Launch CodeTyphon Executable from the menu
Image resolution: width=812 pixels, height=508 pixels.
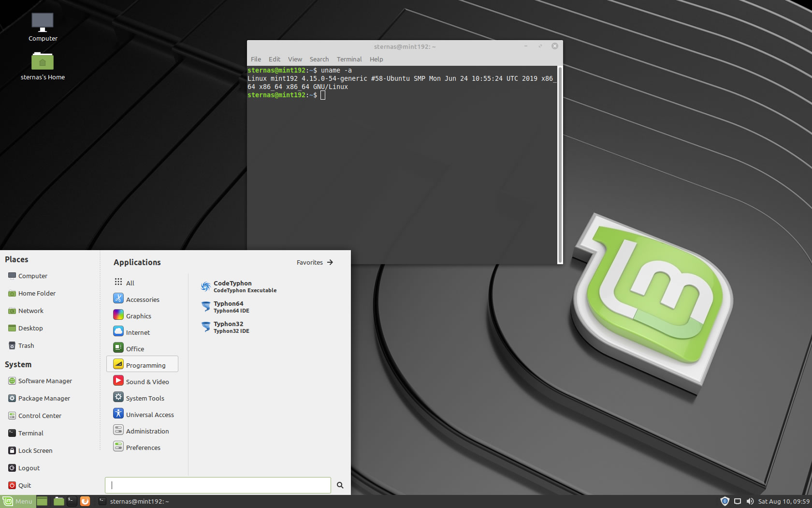click(x=239, y=286)
